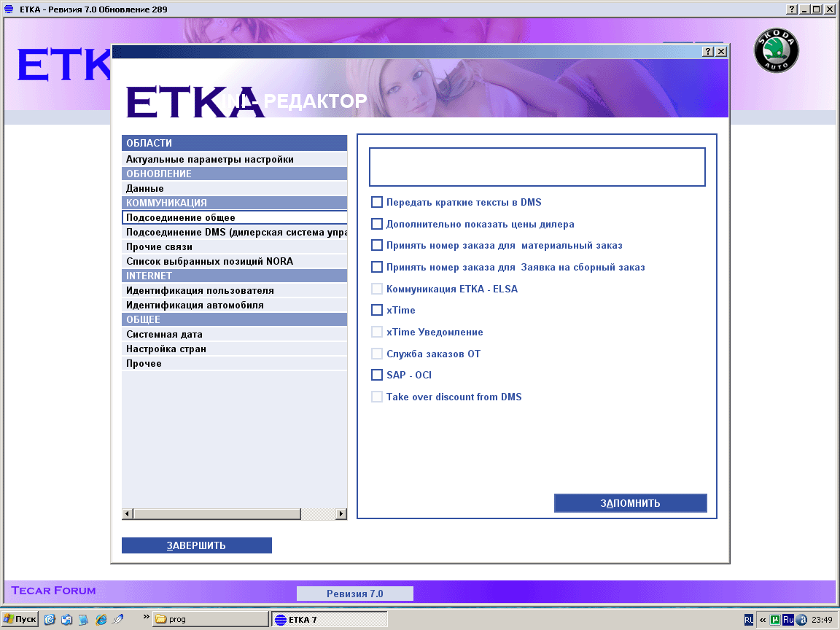Check 'Дополнительно показать цены дилера' option
This screenshot has height=630, width=840.
tap(377, 224)
